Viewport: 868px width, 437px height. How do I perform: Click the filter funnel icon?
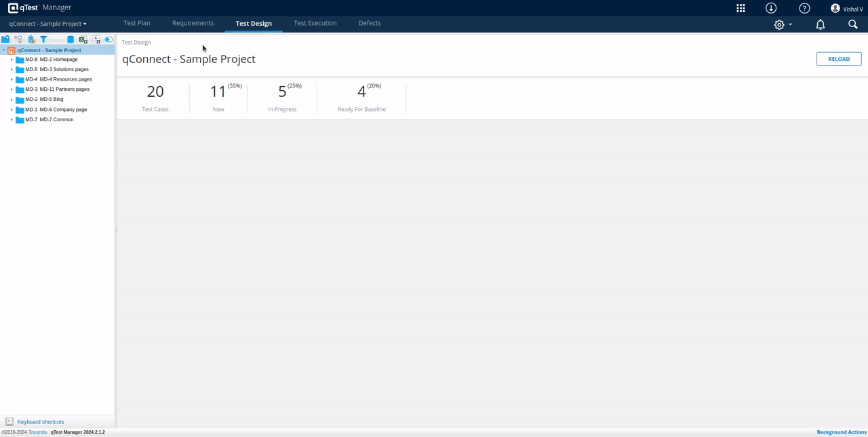tap(43, 39)
